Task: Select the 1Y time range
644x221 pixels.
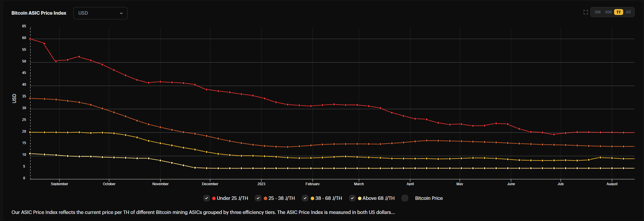Action: coord(618,12)
